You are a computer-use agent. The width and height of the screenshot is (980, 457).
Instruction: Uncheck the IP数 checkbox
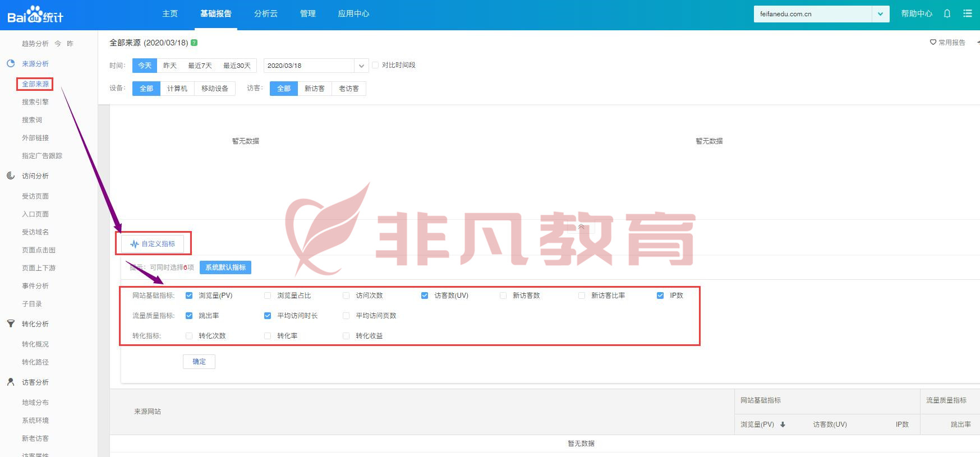point(660,296)
